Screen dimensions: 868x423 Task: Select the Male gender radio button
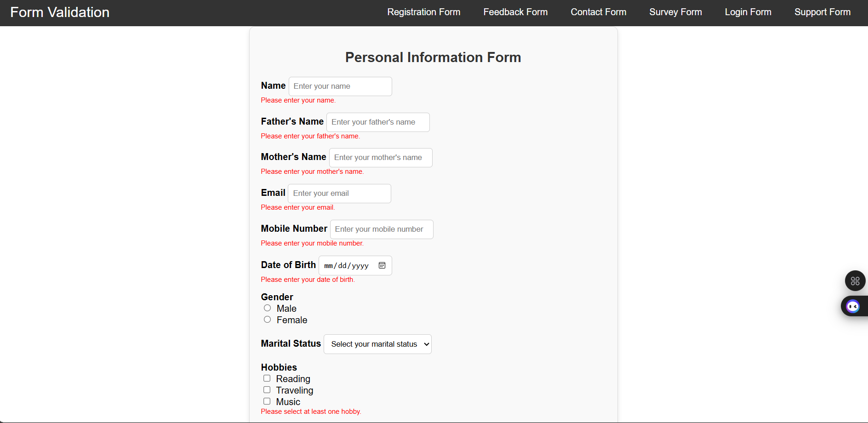pos(267,308)
